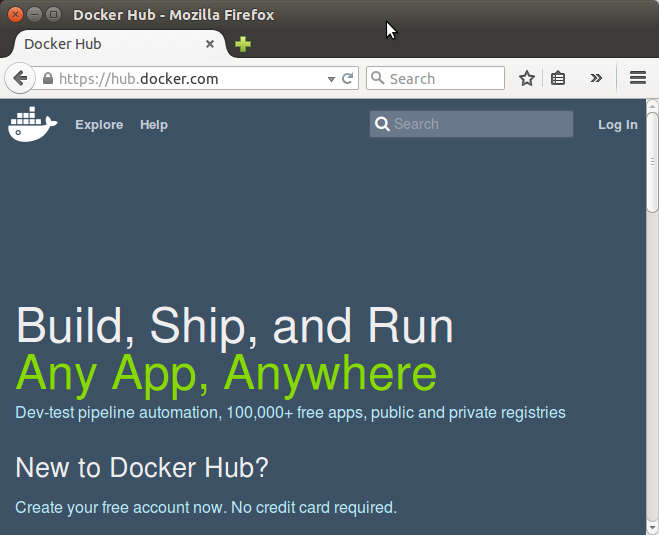This screenshot has width=659, height=535.
Task: Click the scrollbar down arrow
Action: tap(652, 529)
